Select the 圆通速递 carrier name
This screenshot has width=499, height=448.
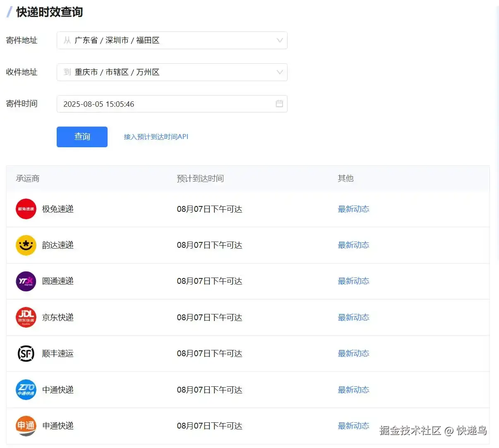(58, 281)
